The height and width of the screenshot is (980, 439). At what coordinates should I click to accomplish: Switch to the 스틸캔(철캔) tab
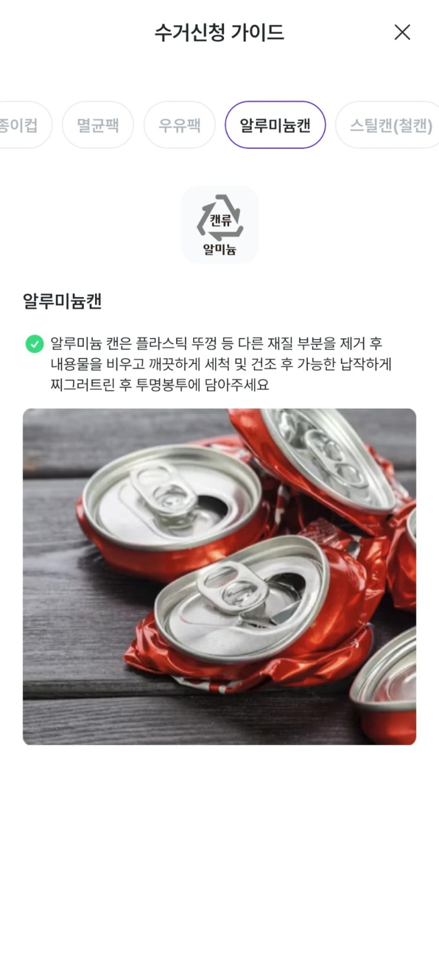pyautogui.click(x=388, y=125)
